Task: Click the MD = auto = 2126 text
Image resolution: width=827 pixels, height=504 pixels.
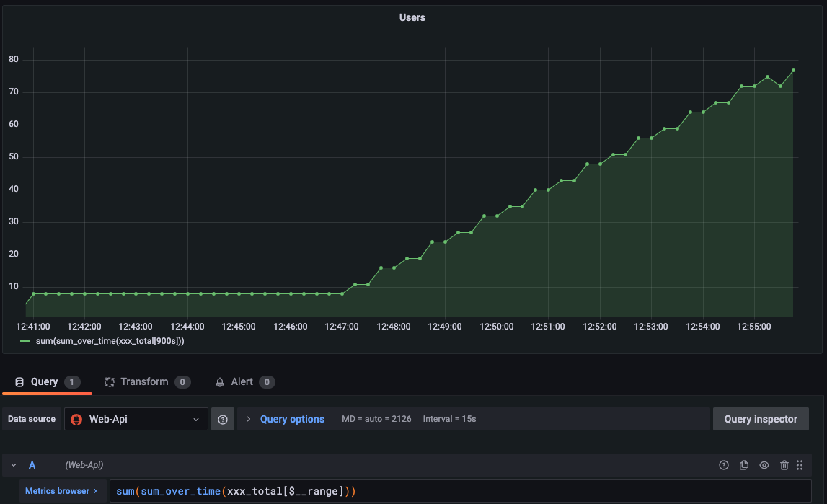Action: coord(376,419)
